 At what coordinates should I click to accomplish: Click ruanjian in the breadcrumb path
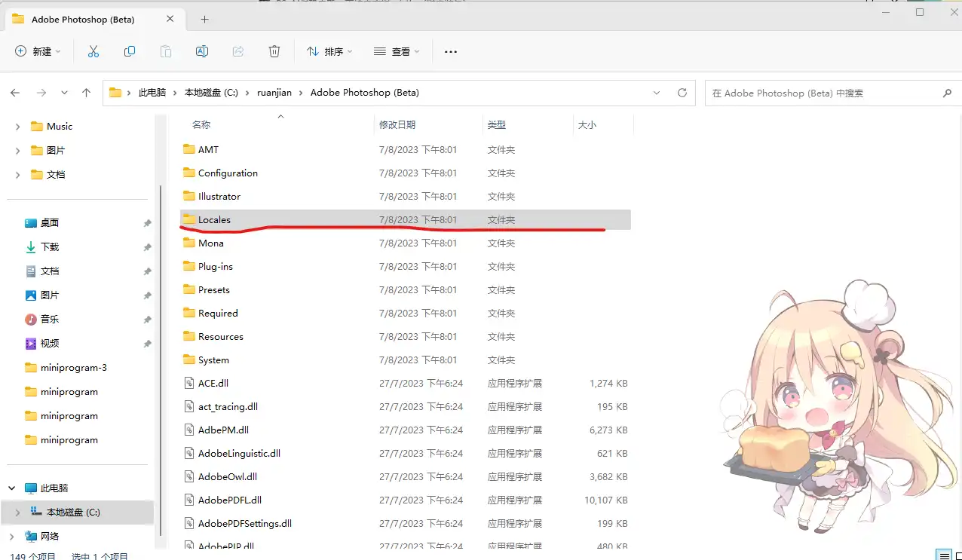click(x=274, y=93)
